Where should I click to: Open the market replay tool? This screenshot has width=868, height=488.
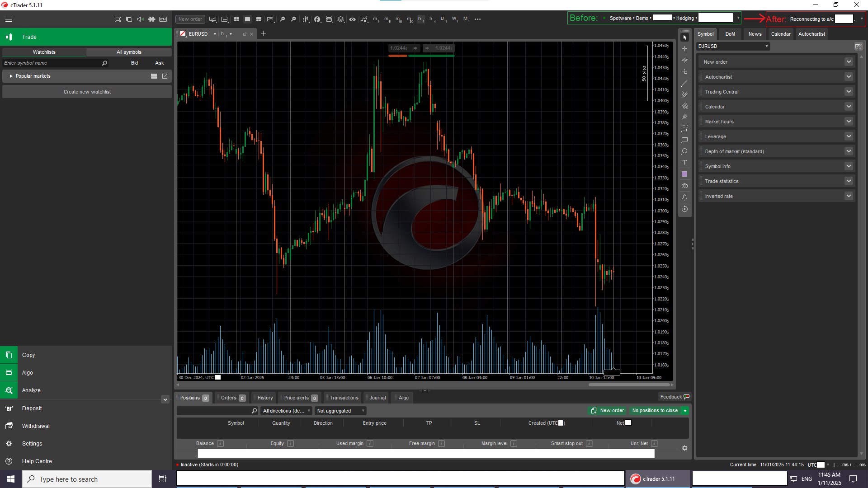click(684, 209)
